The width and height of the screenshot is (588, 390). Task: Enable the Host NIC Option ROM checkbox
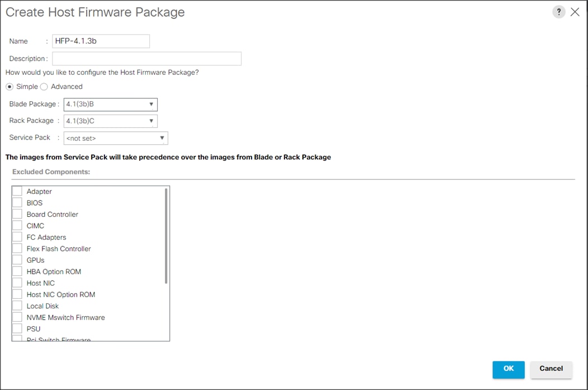coord(17,294)
